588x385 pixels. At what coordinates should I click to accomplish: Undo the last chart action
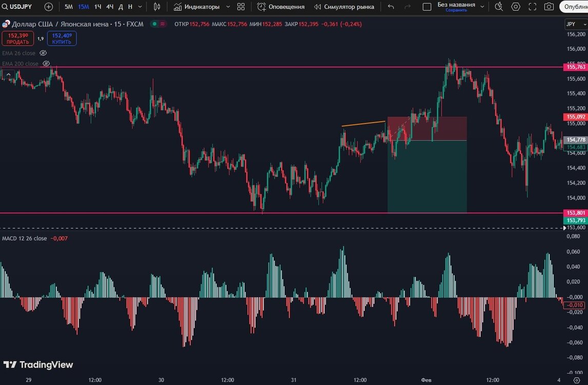(391, 7)
